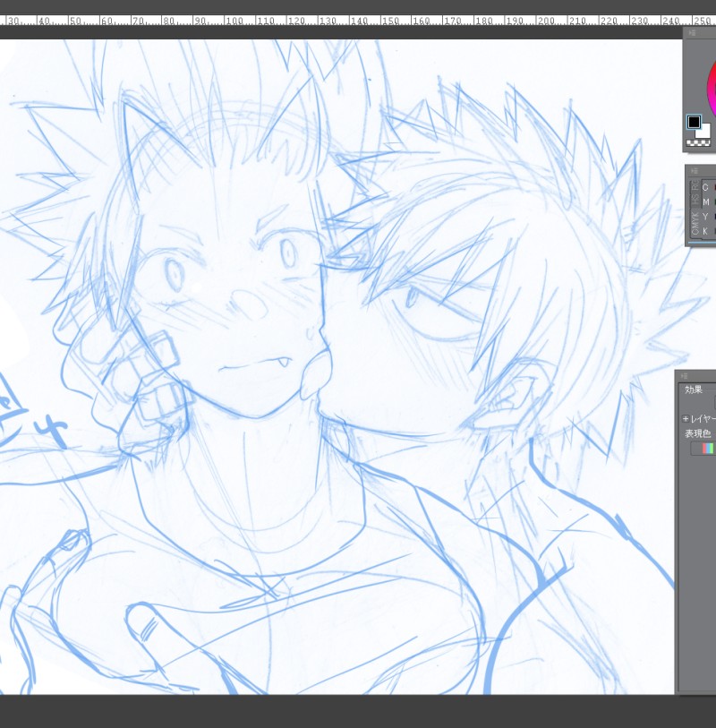Switch to the CMYK slider tab
716x728 pixels.
(695, 223)
